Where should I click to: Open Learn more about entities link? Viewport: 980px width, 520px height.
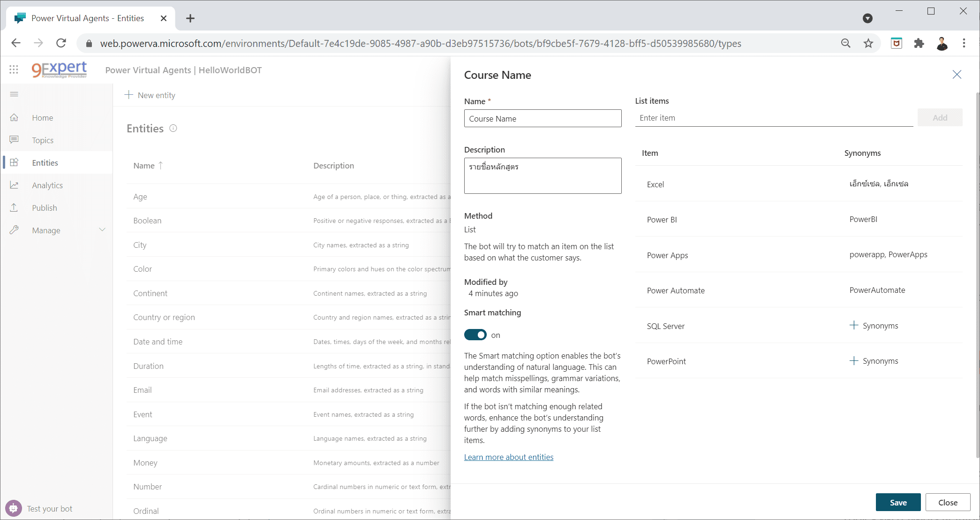click(508, 457)
